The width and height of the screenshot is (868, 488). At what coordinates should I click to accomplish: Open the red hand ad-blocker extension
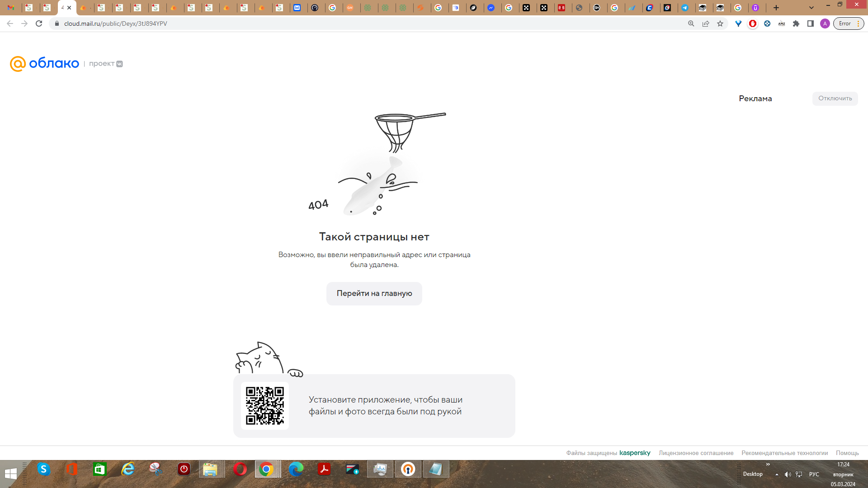coord(753,23)
